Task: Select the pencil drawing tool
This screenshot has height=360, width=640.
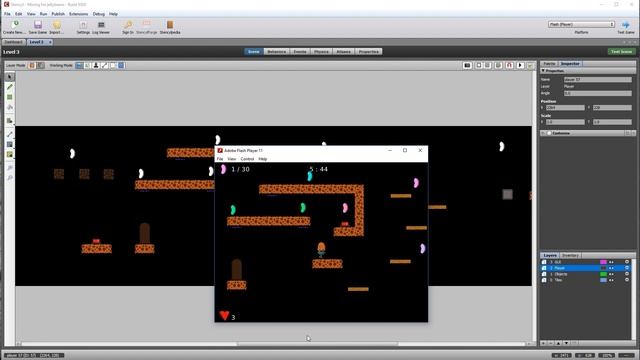Action: pos(10,87)
